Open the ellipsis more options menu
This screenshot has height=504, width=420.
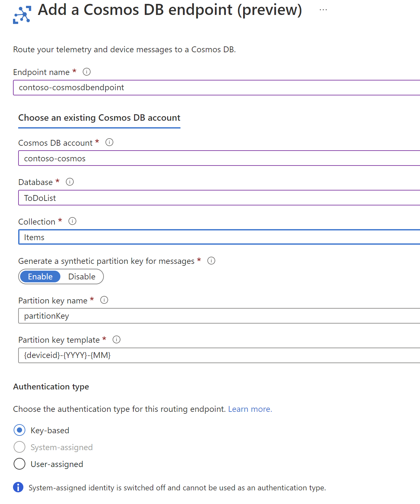click(323, 10)
